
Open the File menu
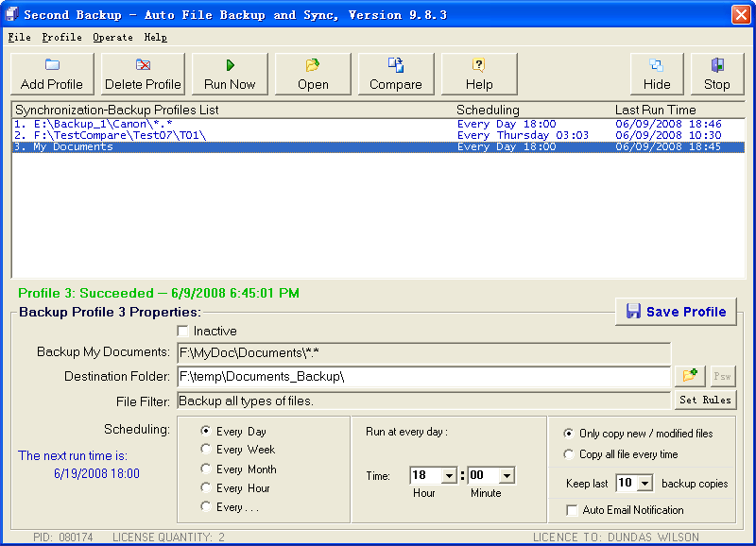pos(19,37)
